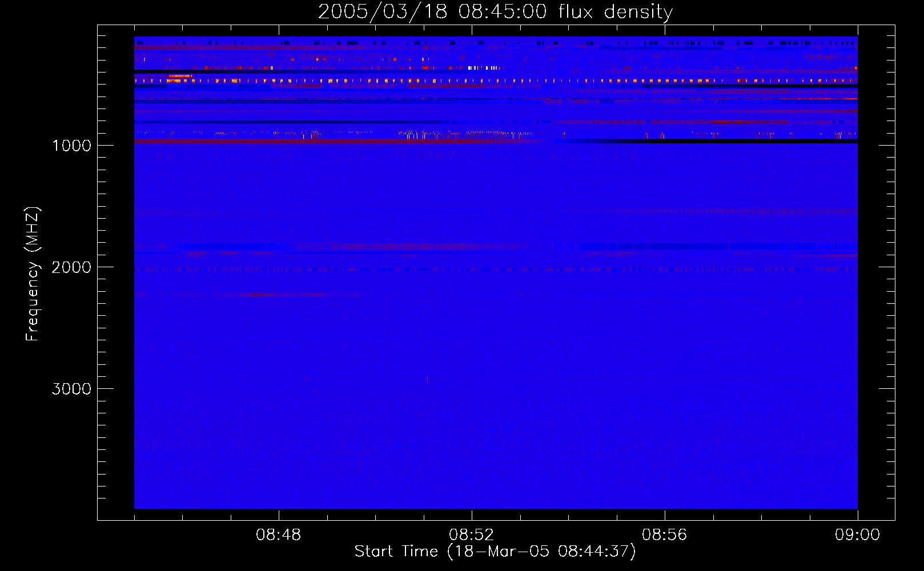This screenshot has height=571, width=924.
Task: Click the 09:00 time tick label
Action: tap(858, 535)
